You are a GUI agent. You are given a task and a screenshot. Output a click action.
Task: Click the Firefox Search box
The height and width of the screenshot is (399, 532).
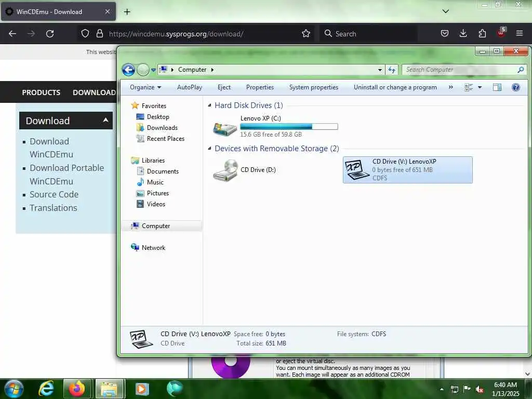click(x=369, y=34)
